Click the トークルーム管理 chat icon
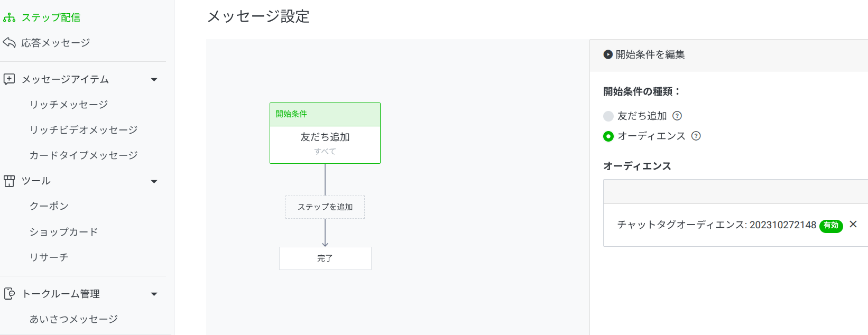This screenshot has width=868, height=335. [x=10, y=294]
